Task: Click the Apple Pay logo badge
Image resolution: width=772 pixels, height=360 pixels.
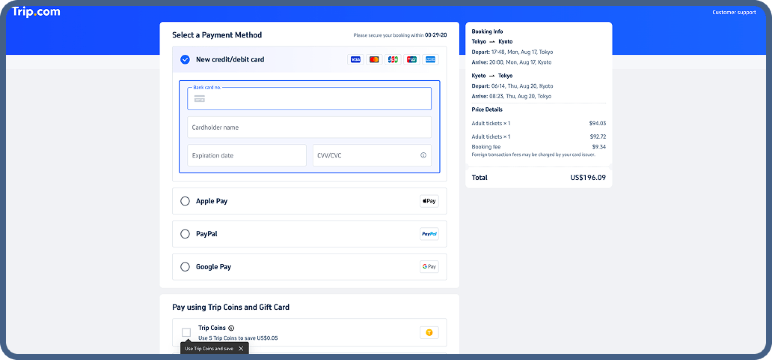Action: coord(429,201)
